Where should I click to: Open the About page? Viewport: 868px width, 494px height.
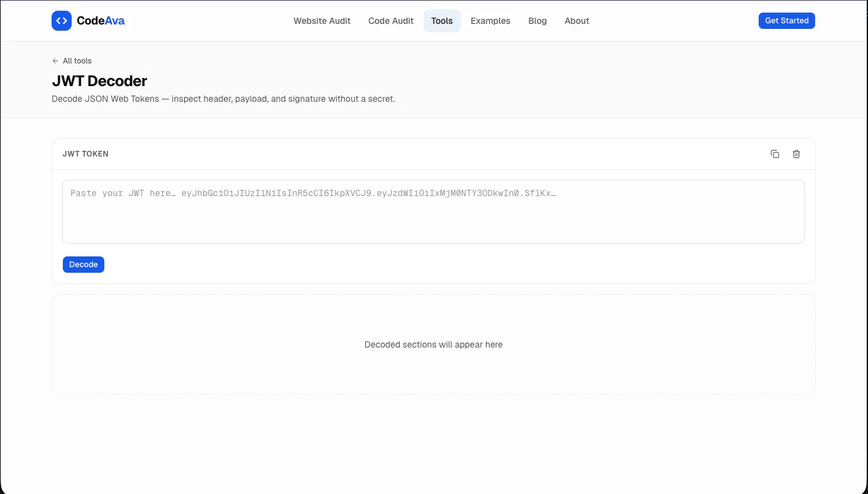pyautogui.click(x=576, y=21)
